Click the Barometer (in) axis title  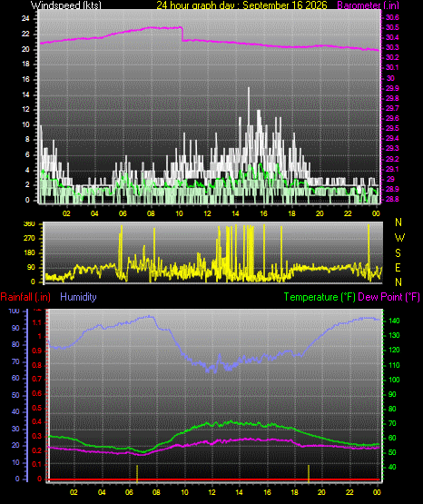[x=368, y=5]
